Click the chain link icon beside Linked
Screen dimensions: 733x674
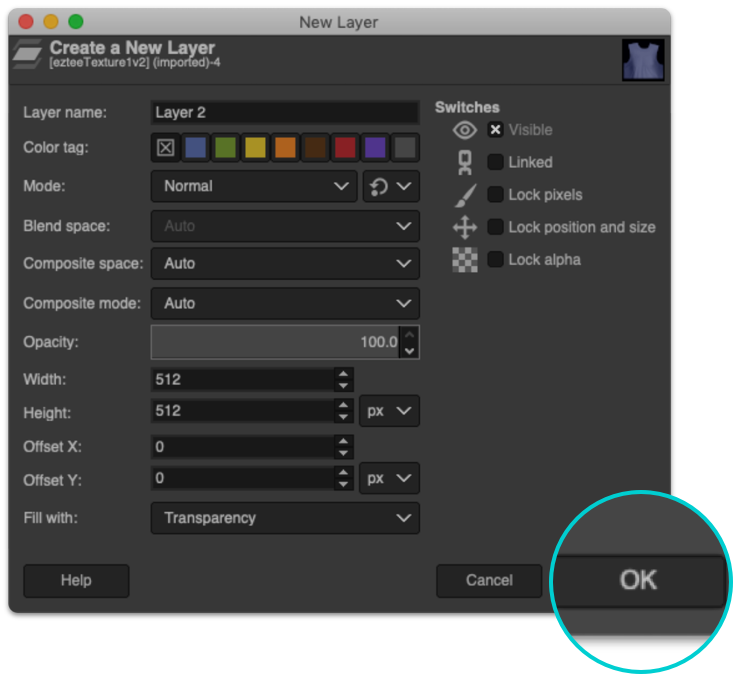click(x=465, y=163)
